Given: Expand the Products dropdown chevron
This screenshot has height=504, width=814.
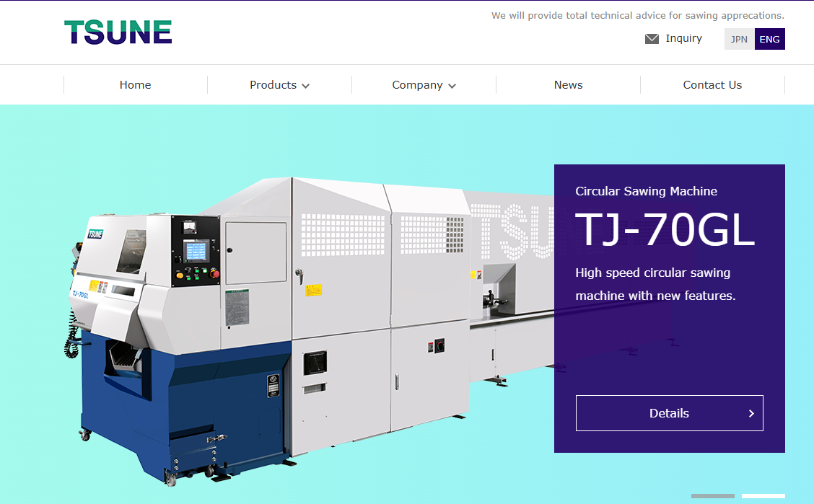Looking at the screenshot, I should tap(306, 86).
